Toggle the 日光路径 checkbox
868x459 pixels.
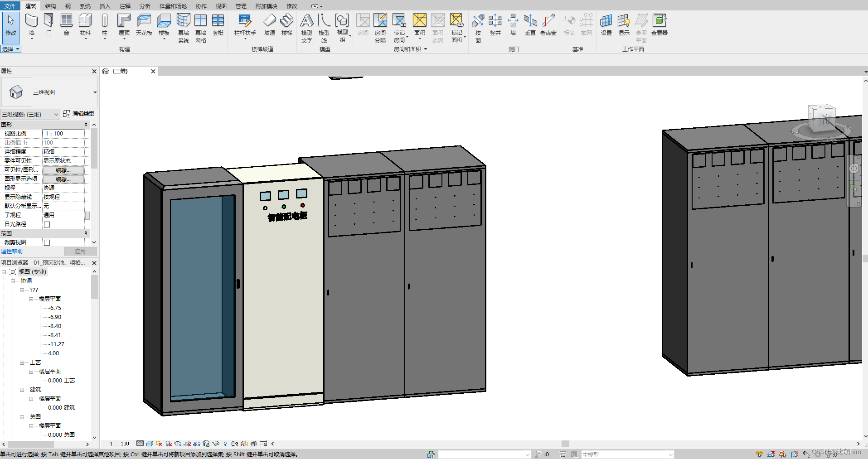point(47,224)
